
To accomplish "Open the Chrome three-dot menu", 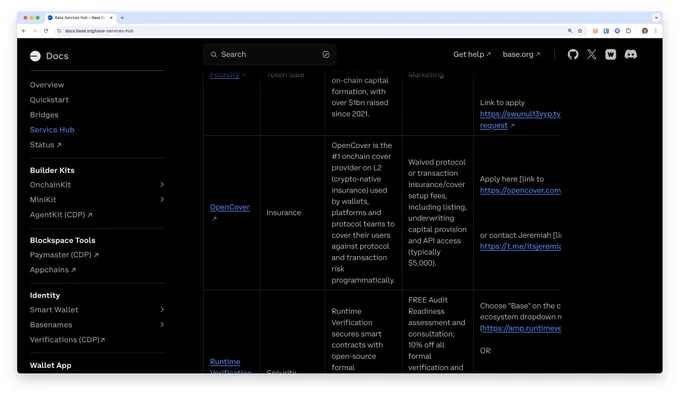I will (x=656, y=31).
